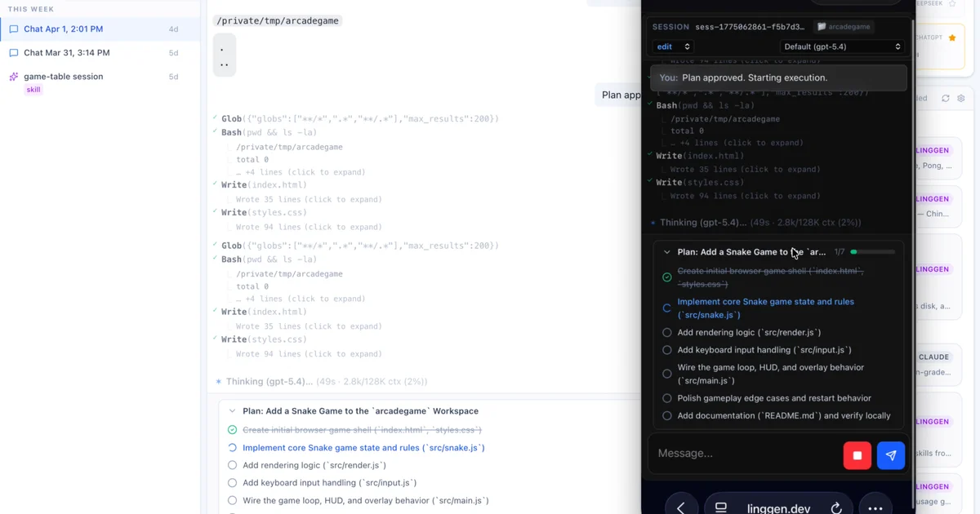Viewport: 980px width, 514px height.
Task: Click the Thinking (gpt-5.4) status line in main window
Action: click(x=320, y=381)
